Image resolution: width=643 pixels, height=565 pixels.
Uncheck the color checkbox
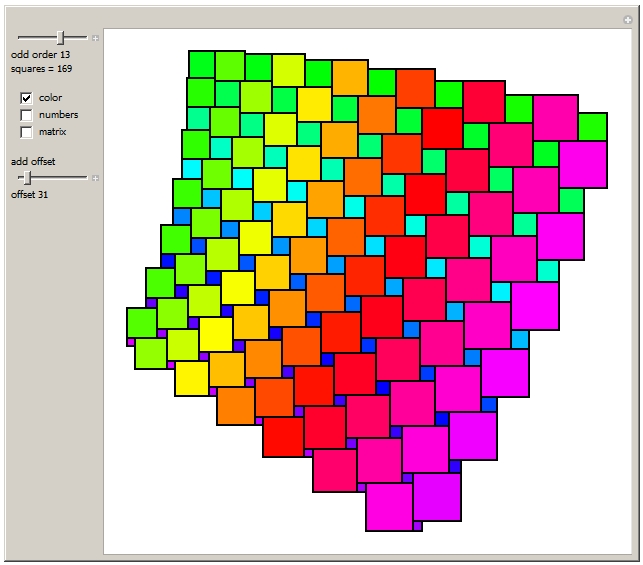click(26, 98)
